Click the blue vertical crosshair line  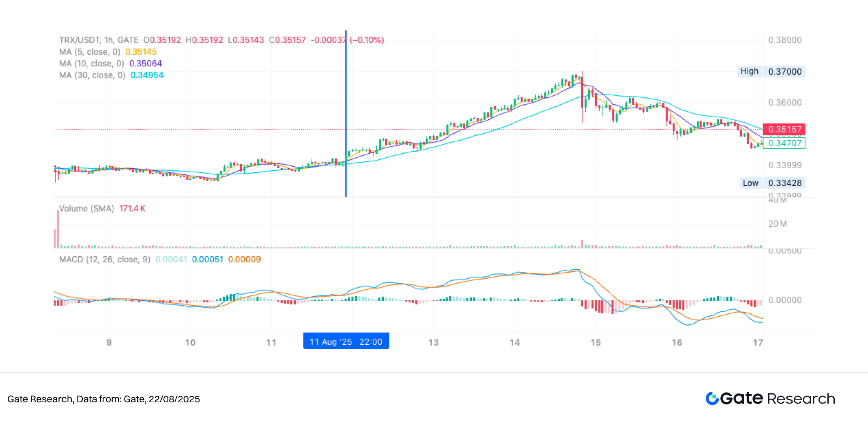346,114
